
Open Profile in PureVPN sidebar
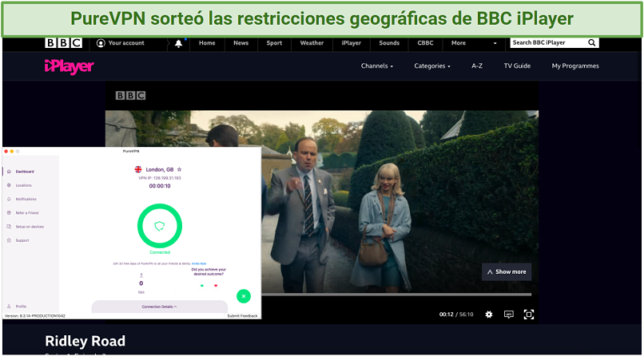click(21, 307)
